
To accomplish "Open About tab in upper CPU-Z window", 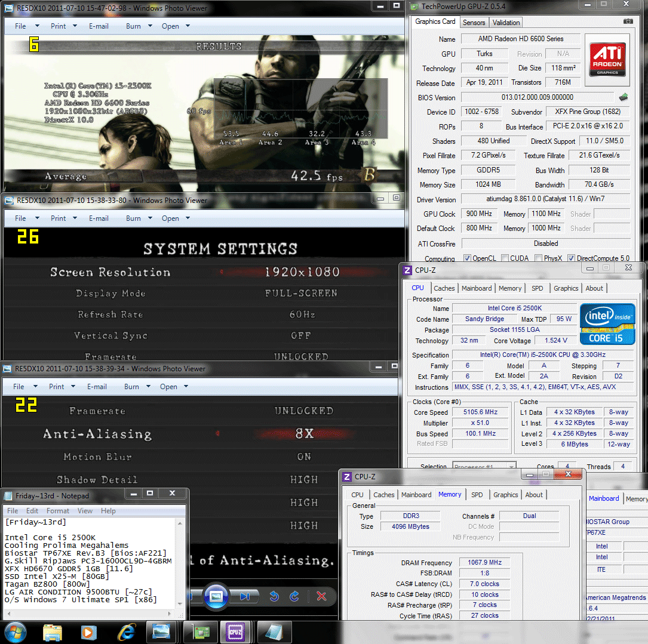I will (594, 288).
